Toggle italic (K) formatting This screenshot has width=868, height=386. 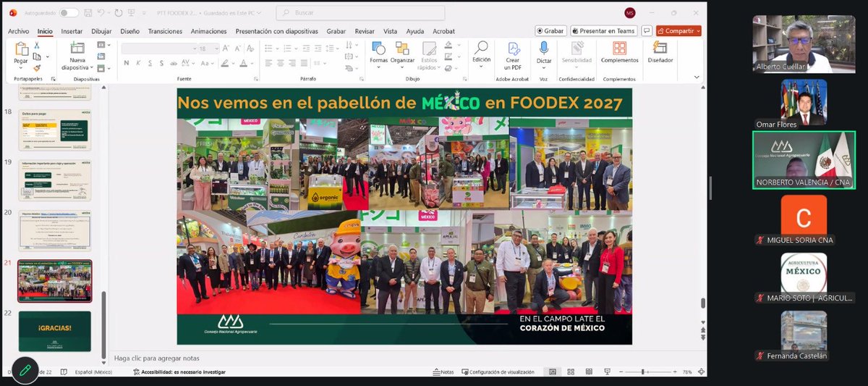coord(138,63)
